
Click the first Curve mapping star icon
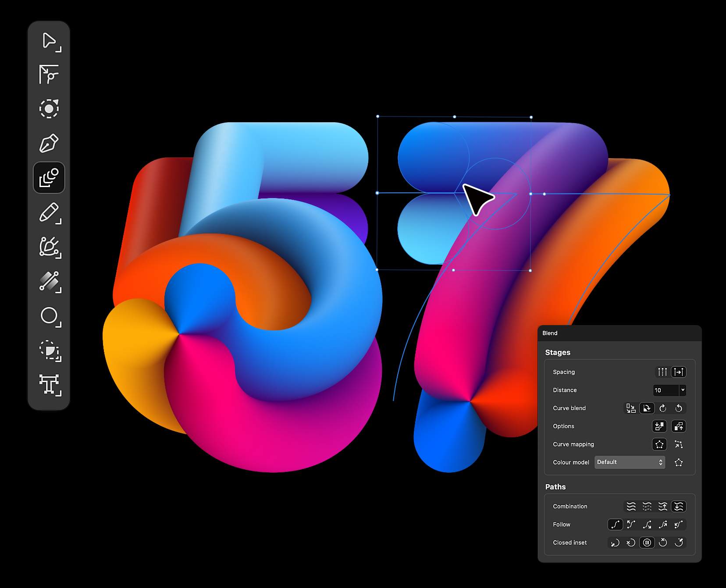659,444
